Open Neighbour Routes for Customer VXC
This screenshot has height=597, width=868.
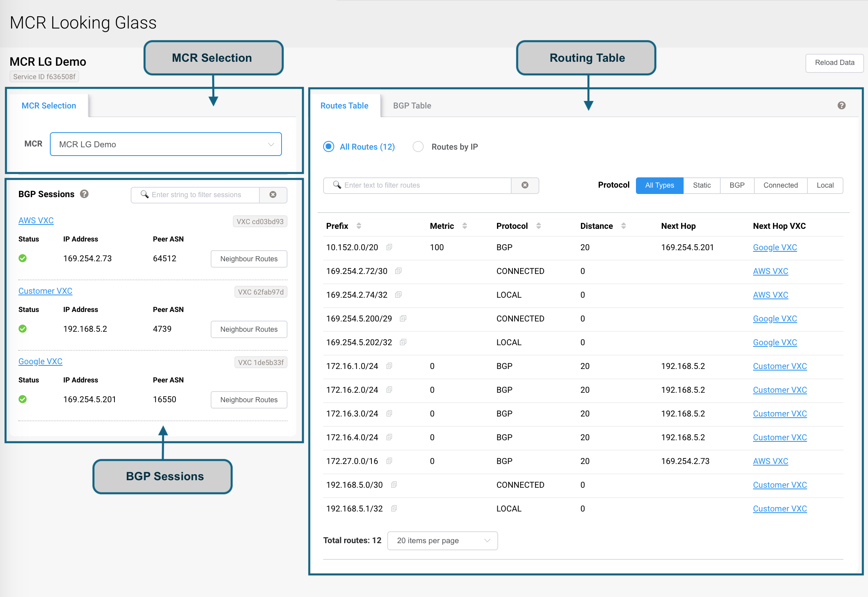click(249, 329)
